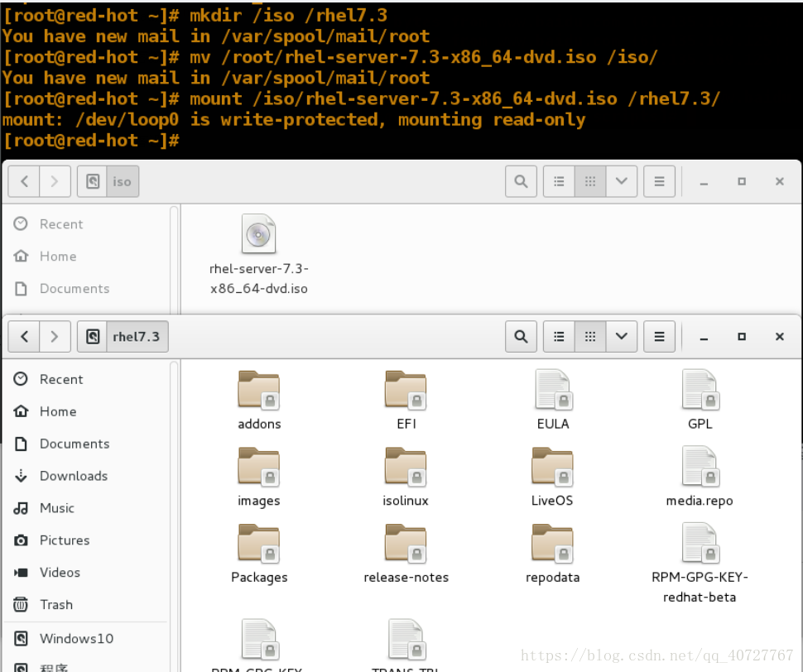Open view options dropdown in rhel7.3 window

pos(621,336)
